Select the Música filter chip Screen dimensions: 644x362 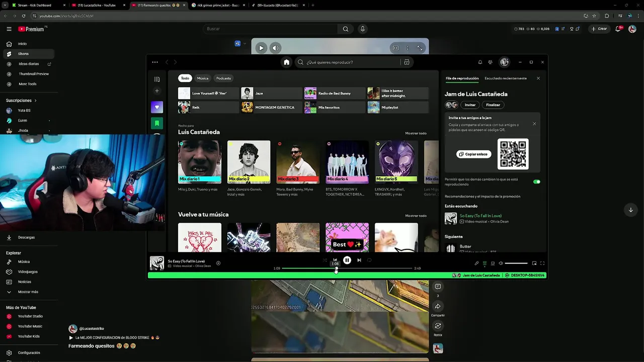tap(203, 78)
